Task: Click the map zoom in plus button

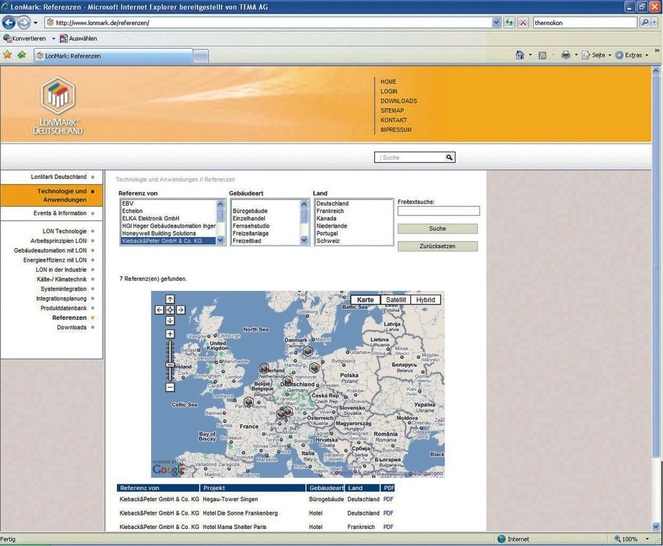Action: [x=170, y=334]
